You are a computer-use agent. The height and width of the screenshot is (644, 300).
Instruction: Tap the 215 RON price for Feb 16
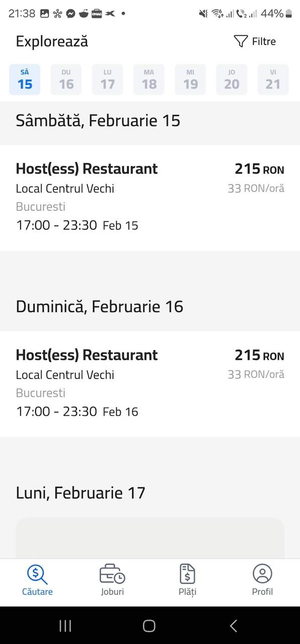point(259,355)
